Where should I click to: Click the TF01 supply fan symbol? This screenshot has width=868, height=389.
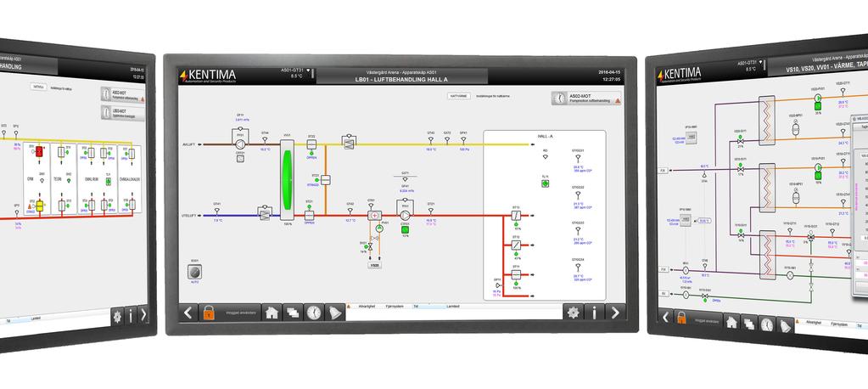coord(405,215)
